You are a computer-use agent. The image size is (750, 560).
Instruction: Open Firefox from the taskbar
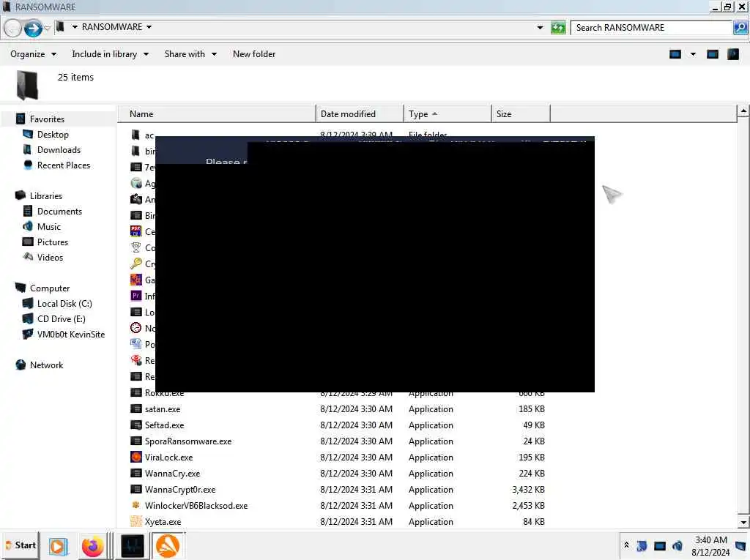[92, 545]
